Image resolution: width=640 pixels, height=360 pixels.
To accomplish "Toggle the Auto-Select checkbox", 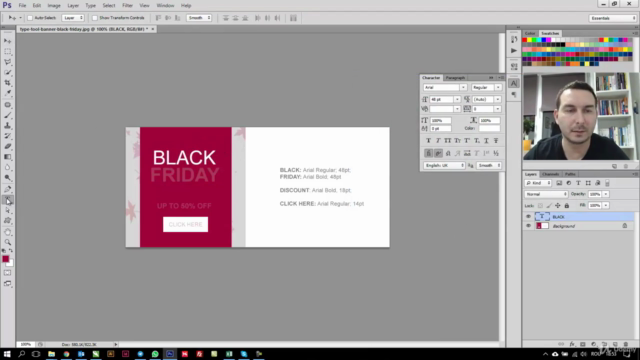I will point(30,18).
